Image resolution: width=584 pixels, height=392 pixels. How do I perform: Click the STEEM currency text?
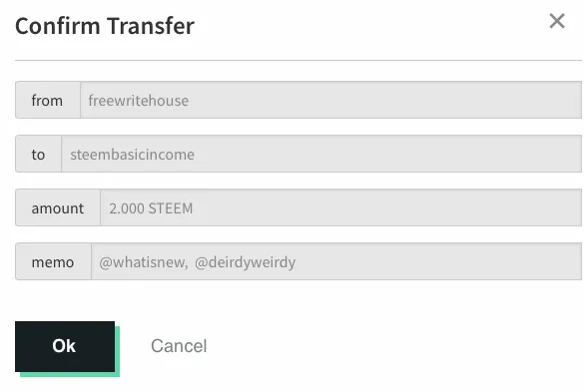(171, 208)
